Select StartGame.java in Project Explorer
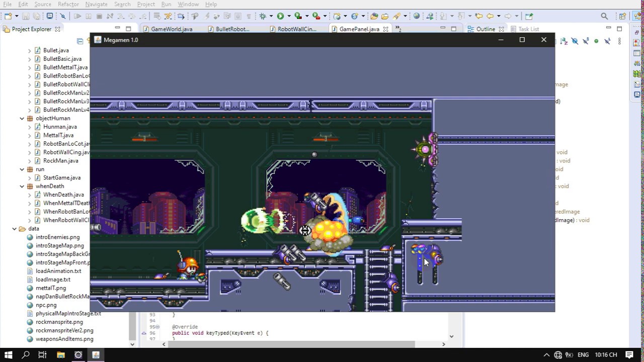 (62, 177)
